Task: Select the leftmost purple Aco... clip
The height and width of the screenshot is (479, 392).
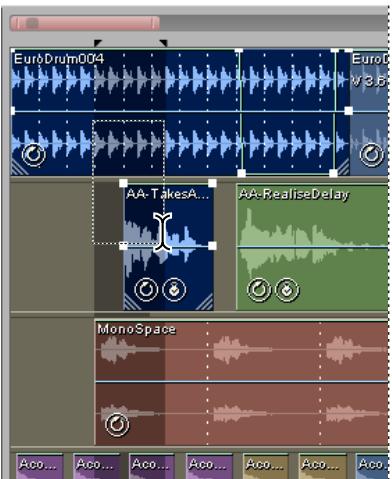Action: coord(40,466)
